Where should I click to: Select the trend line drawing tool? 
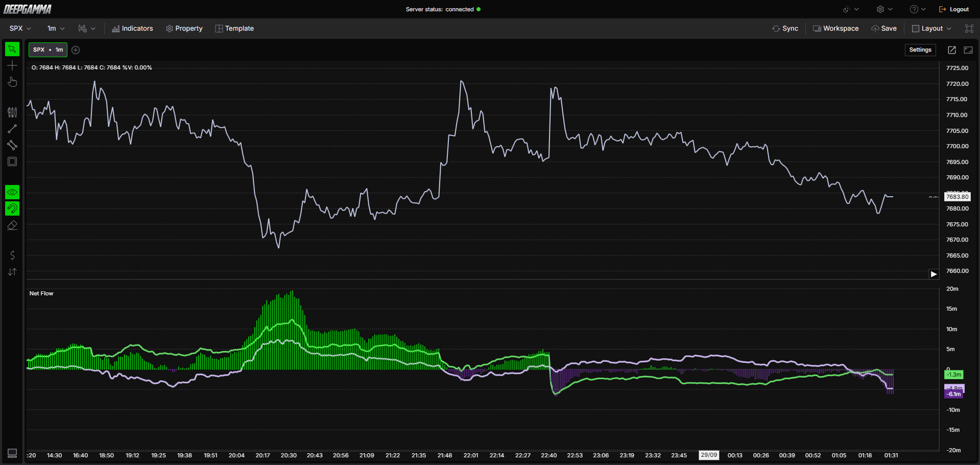[12, 129]
